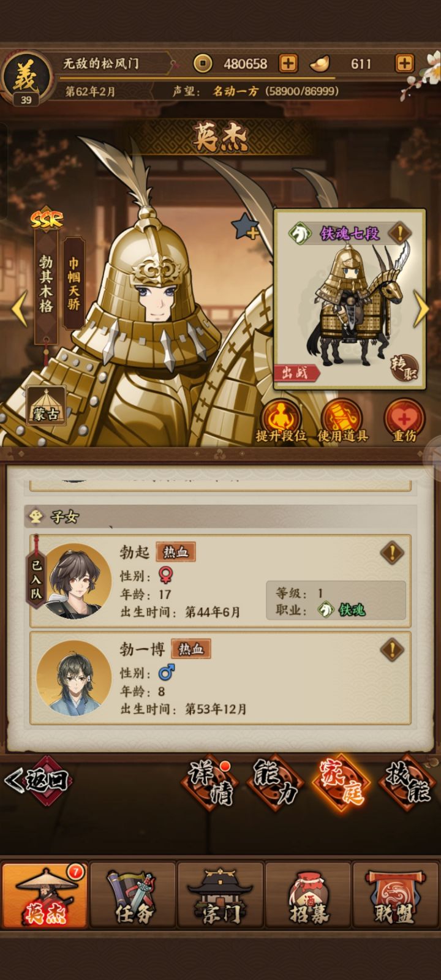Image resolution: width=441 pixels, height=980 pixels.
Task: Toggle the 出战 deployment flag
Action: (x=297, y=372)
